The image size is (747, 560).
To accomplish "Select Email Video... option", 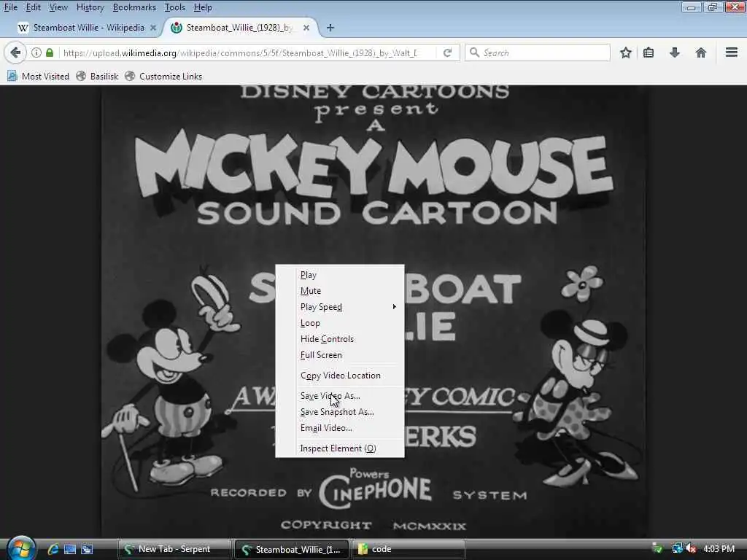I will coord(340,428).
